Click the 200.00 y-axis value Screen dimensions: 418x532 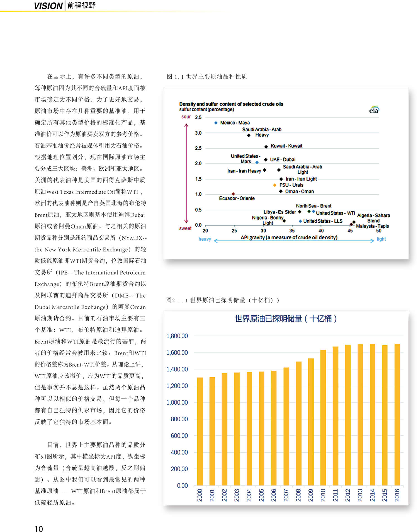179,469
